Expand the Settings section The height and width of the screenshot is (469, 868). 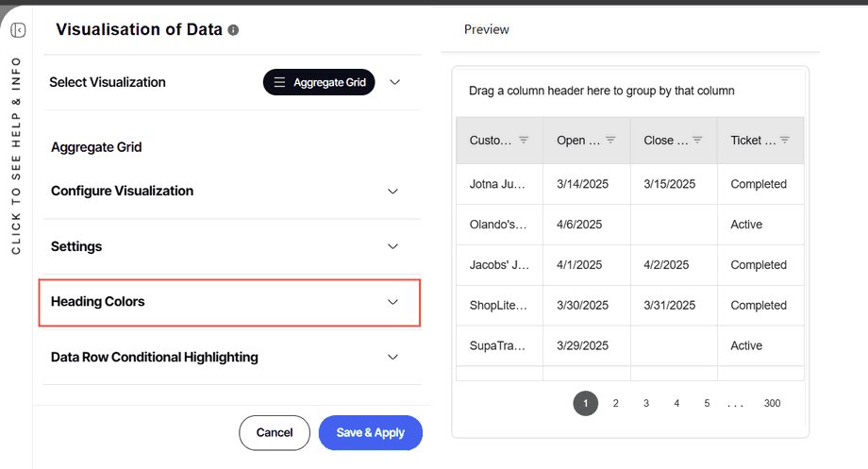393,246
